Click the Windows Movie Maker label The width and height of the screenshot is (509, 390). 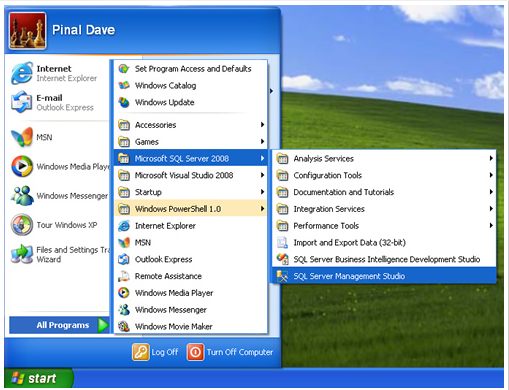point(174,327)
